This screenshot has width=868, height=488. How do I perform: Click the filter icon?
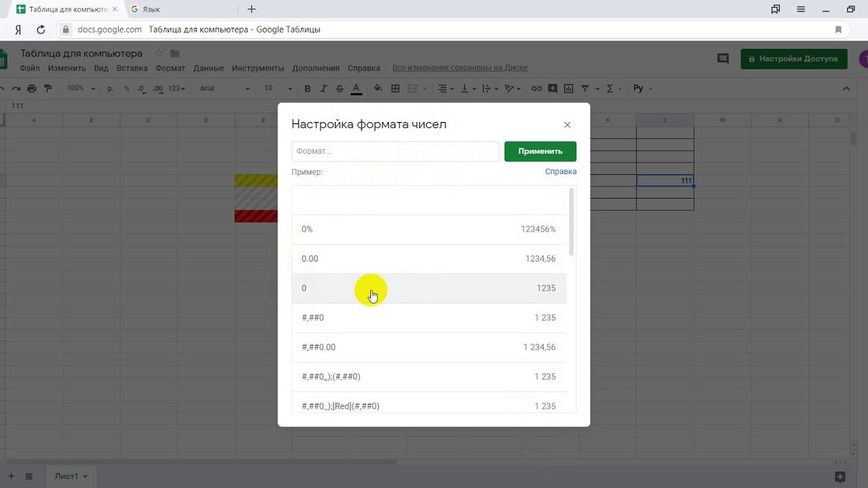coord(585,88)
